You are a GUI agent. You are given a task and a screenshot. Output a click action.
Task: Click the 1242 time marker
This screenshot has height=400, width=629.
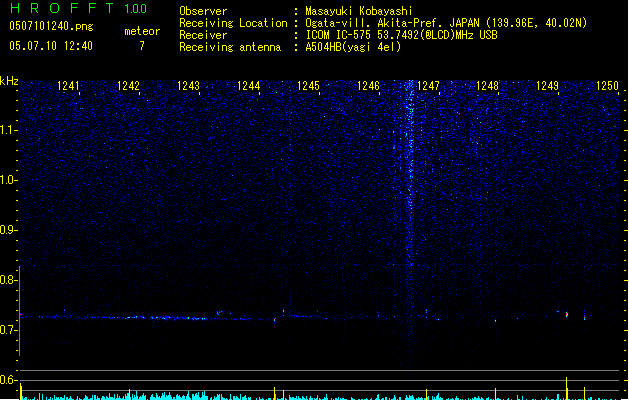point(128,86)
